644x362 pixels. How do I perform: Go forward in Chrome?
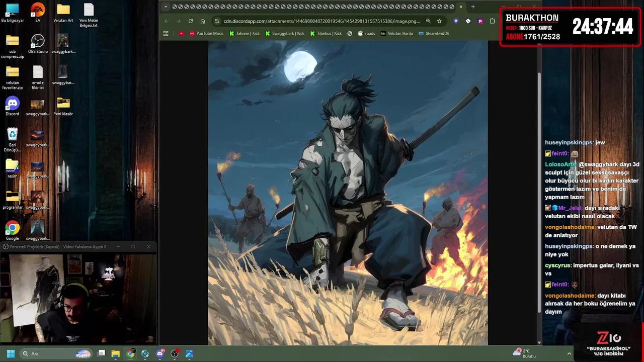point(178,21)
